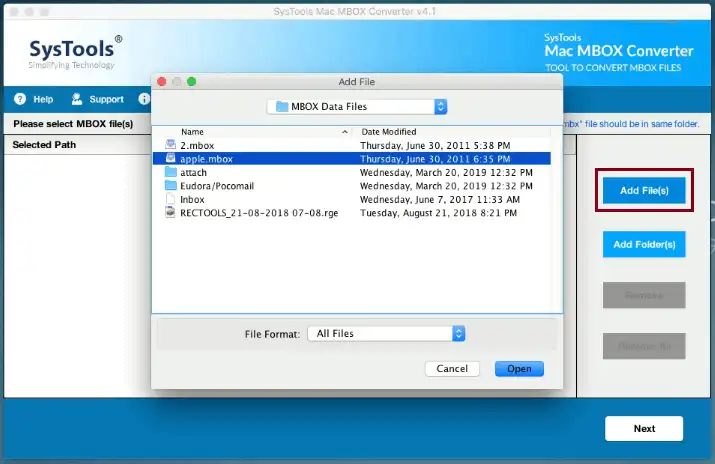Select the Inbox file name

[192, 200]
